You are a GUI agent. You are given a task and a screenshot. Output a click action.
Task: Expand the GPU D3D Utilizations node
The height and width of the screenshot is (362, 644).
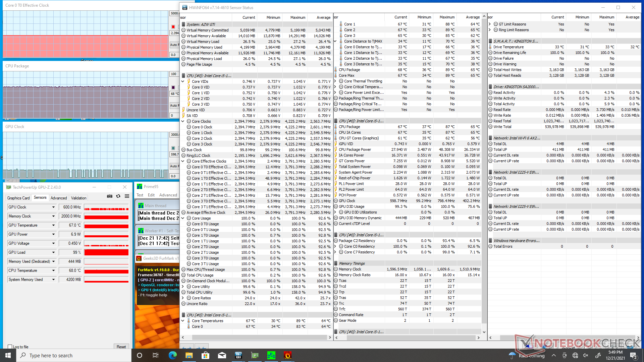(x=335, y=212)
